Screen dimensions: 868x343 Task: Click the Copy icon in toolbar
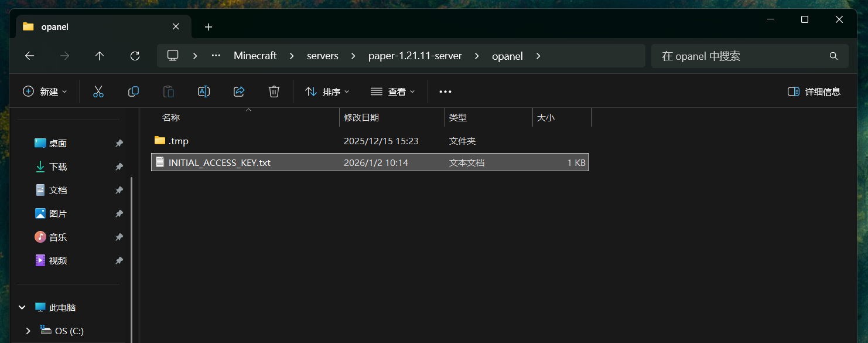pyautogui.click(x=134, y=91)
